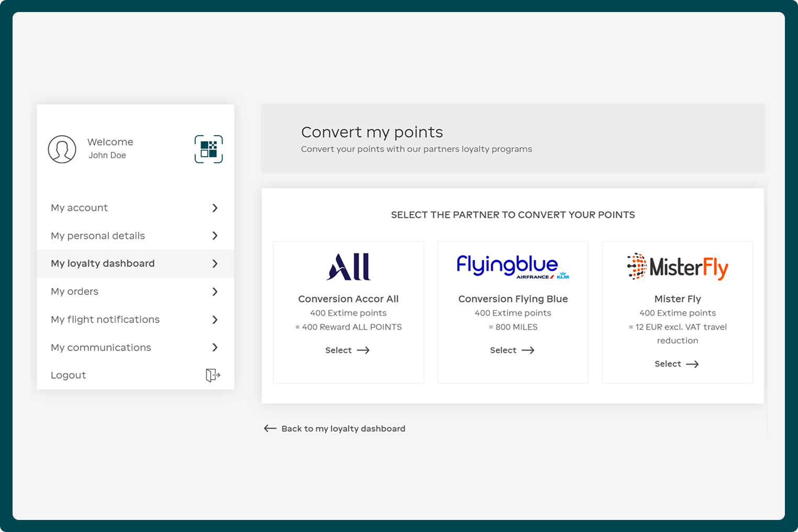Click '= 12 EUR excl. VAT travel reduction'
798x532 pixels.
[678, 334]
